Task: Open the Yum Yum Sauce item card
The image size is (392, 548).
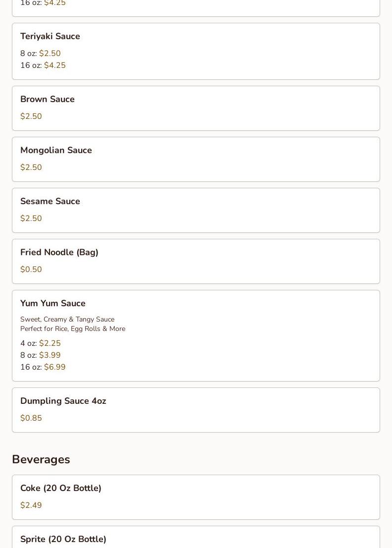Action: (196, 335)
